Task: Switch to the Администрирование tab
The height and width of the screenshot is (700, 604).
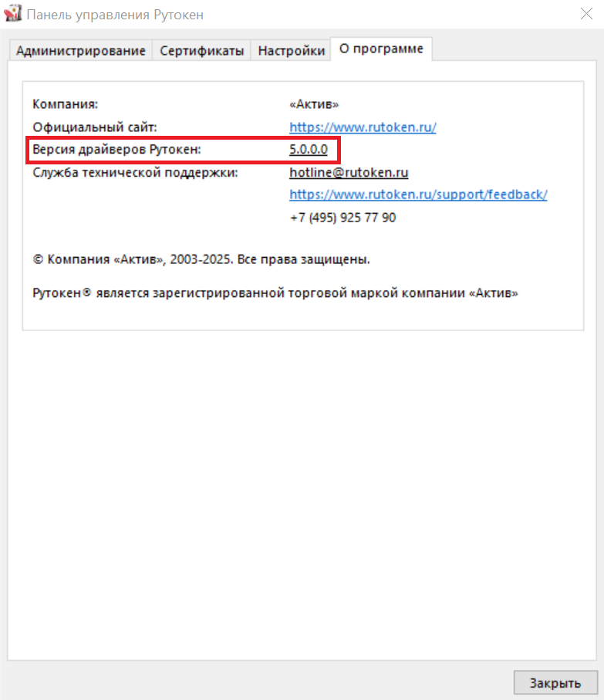Action: pos(81,50)
